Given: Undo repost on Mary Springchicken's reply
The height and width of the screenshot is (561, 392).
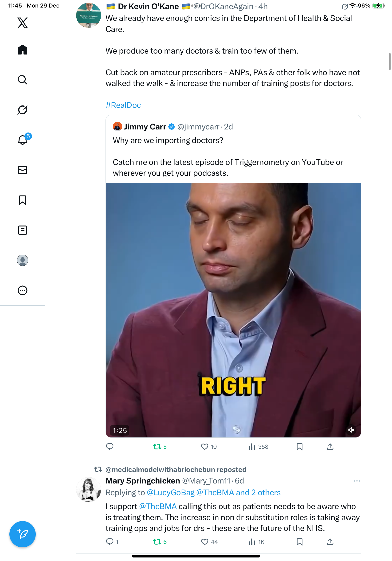Looking at the screenshot, I should coord(157,542).
